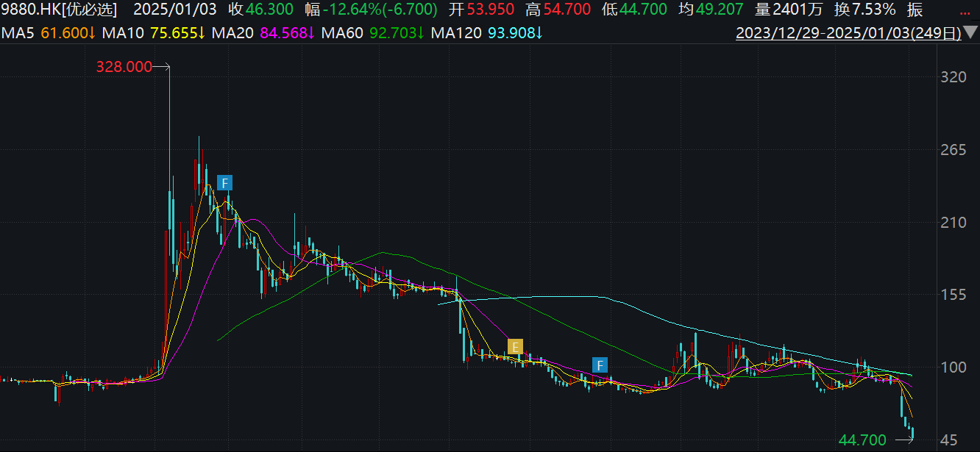Select the MA5 61.600 indicator label
980x452 pixels.
(x=48, y=34)
